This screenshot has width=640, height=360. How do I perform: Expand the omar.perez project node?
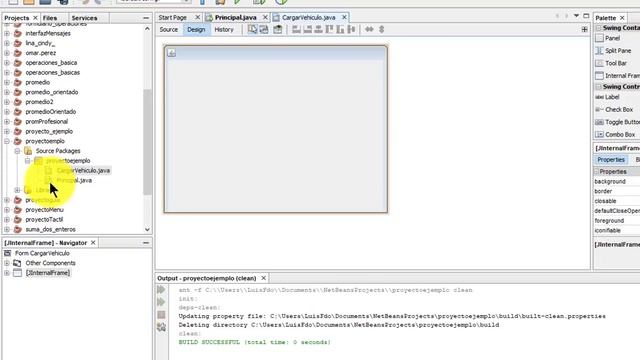(7, 53)
